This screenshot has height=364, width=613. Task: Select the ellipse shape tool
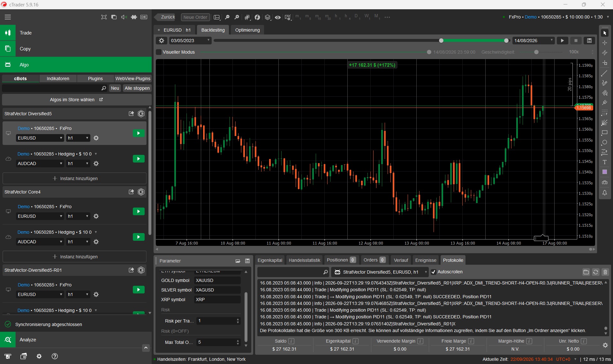click(604, 142)
